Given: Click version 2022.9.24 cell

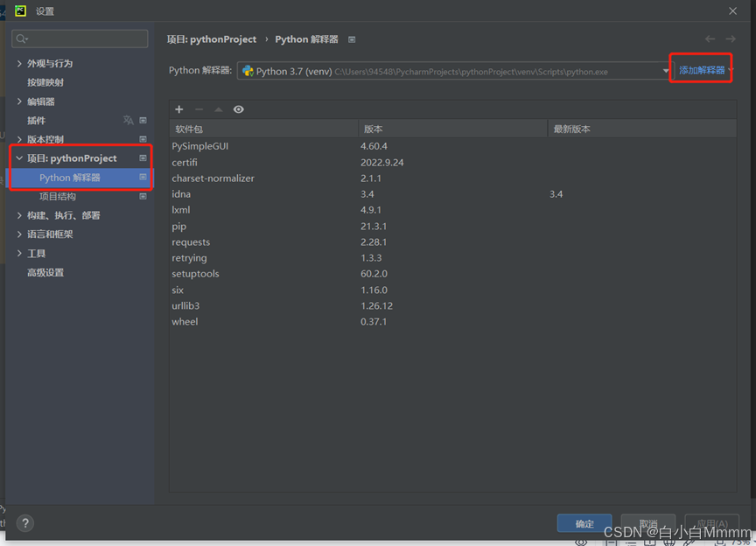Looking at the screenshot, I should (x=381, y=163).
